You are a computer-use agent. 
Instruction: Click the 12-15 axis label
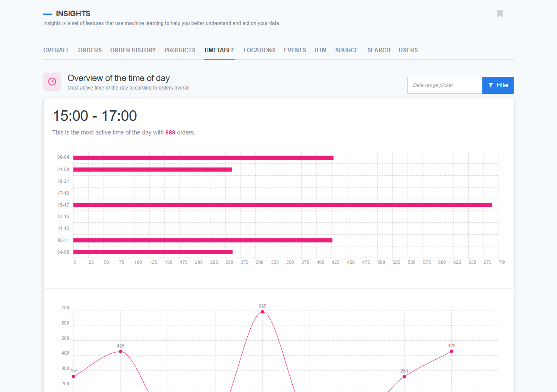click(x=63, y=216)
